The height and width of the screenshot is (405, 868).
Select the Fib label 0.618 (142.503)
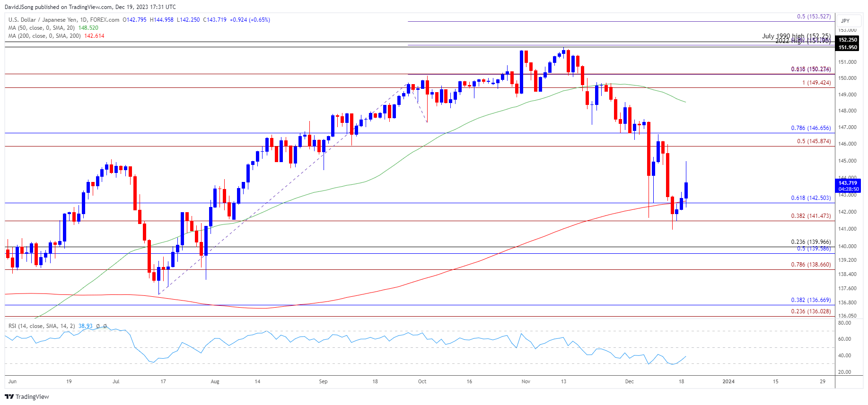pyautogui.click(x=811, y=198)
